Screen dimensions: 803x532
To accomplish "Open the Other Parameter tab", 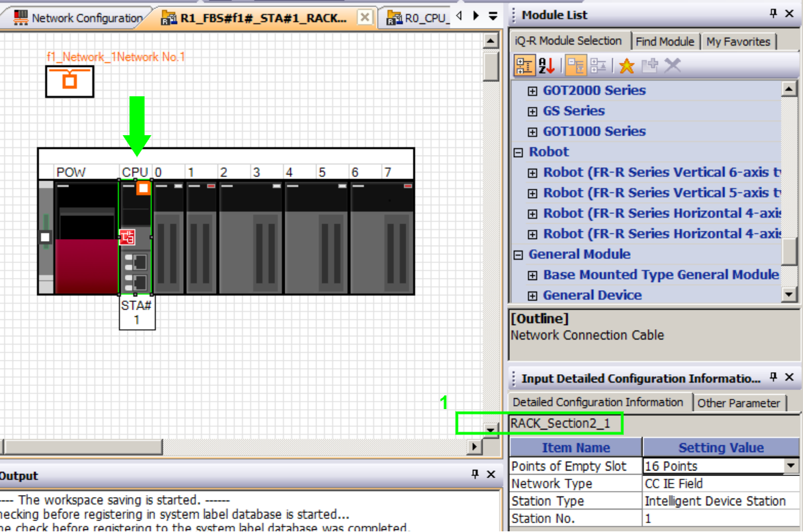I will coord(739,403).
